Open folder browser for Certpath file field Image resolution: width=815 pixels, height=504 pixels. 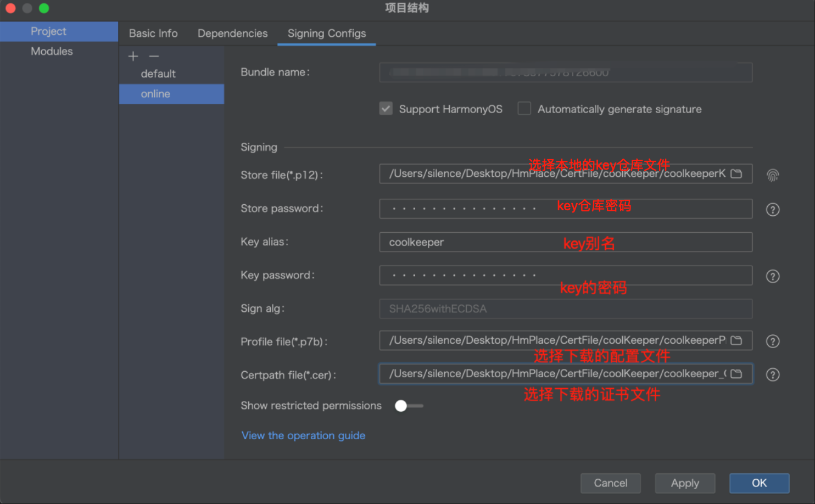pyautogui.click(x=736, y=374)
